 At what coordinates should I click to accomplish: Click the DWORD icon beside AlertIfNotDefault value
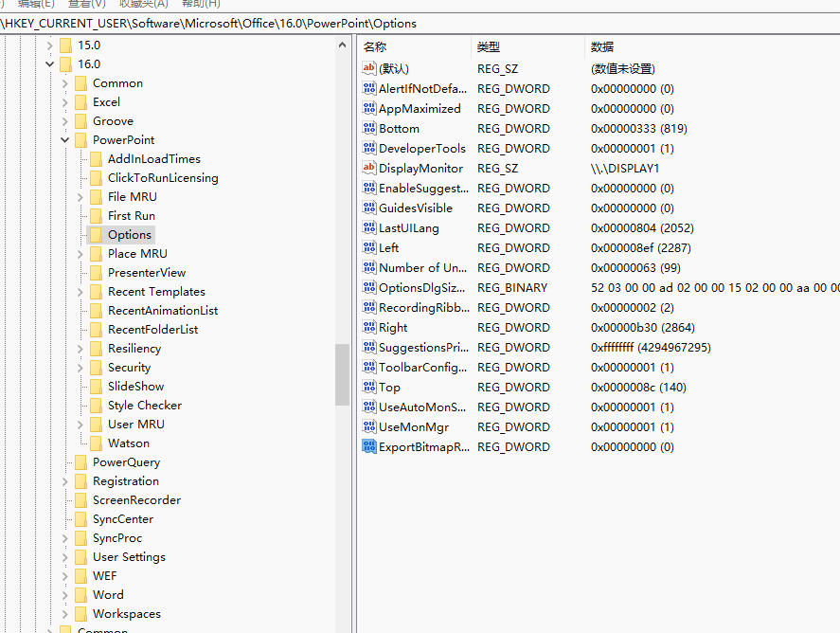[368, 88]
